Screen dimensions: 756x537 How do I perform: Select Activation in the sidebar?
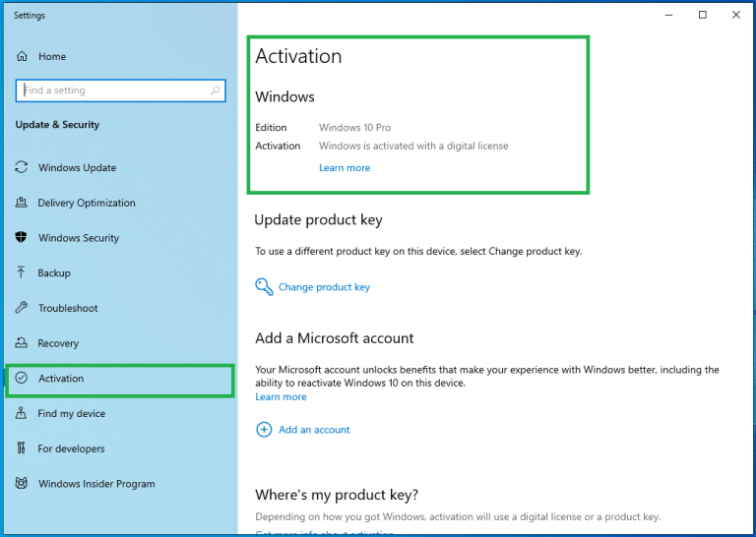point(120,381)
